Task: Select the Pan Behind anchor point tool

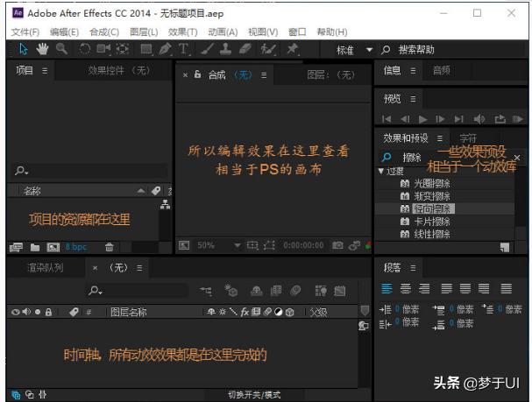Action: (x=122, y=49)
